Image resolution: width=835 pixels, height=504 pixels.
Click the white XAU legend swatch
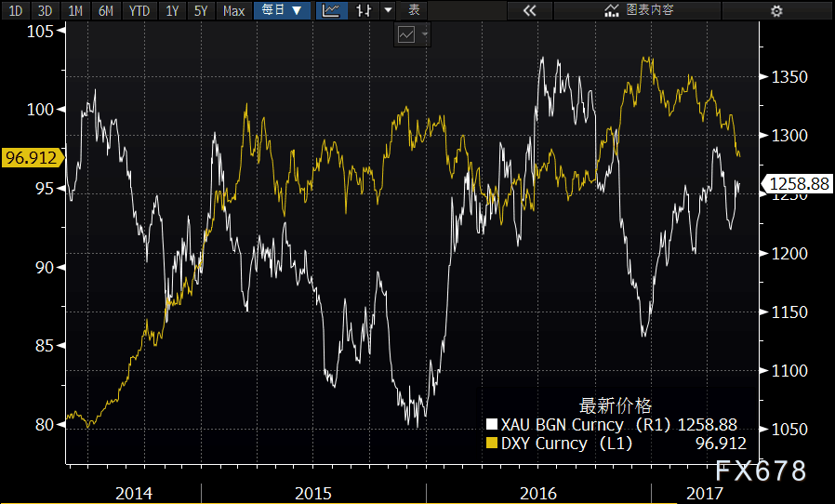pyautogui.click(x=492, y=424)
